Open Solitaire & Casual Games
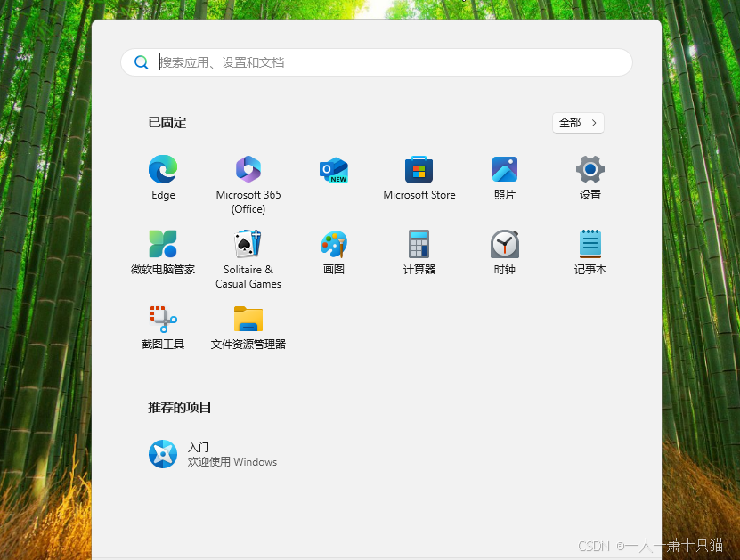 (248, 244)
